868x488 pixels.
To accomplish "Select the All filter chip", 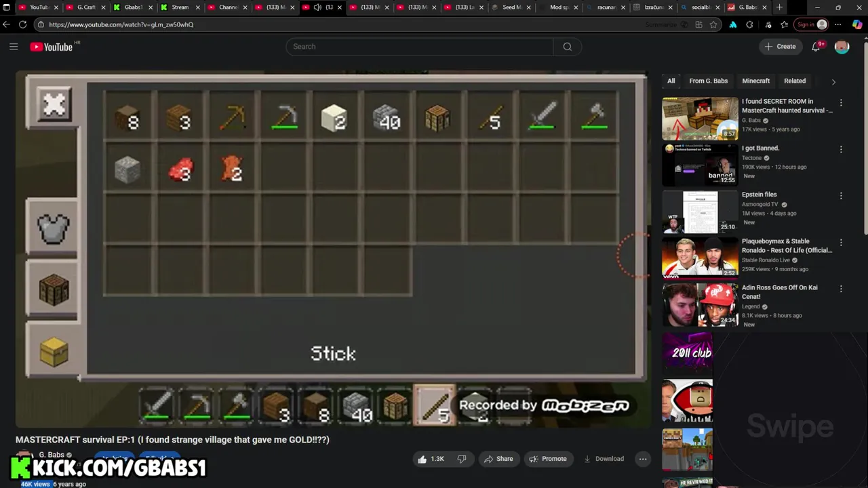I will [x=671, y=81].
